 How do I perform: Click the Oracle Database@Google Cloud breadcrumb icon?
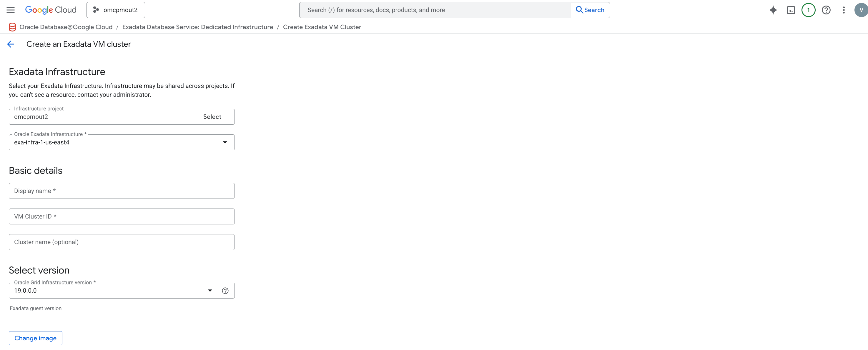click(12, 27)
